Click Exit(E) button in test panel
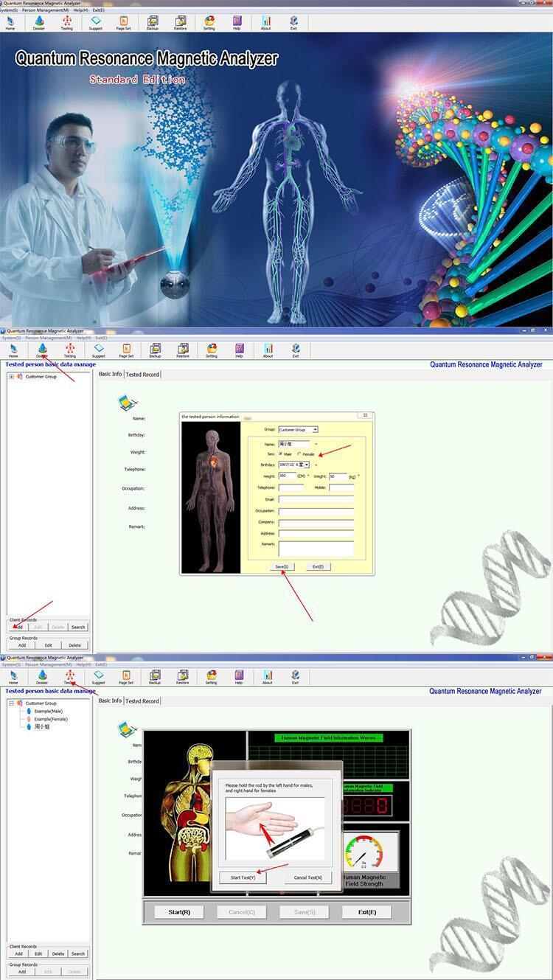 click(x=367, y=912)
